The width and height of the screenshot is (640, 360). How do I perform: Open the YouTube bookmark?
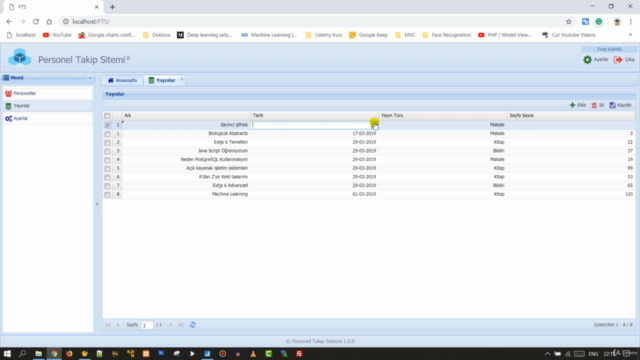point(57,35)
